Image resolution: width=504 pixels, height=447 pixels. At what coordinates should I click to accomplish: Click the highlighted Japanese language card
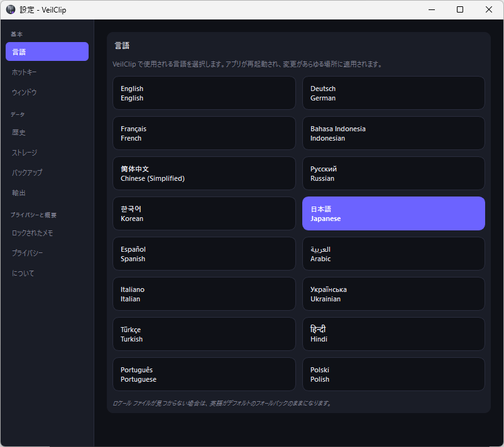[x=393, y=213]
